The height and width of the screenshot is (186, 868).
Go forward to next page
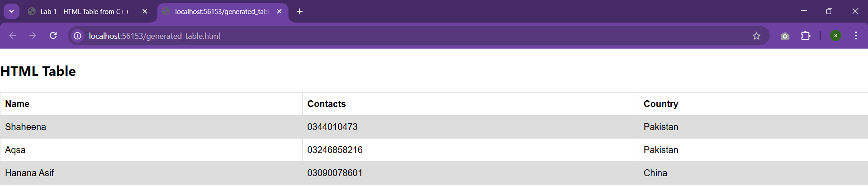click(x=33, y=36)
